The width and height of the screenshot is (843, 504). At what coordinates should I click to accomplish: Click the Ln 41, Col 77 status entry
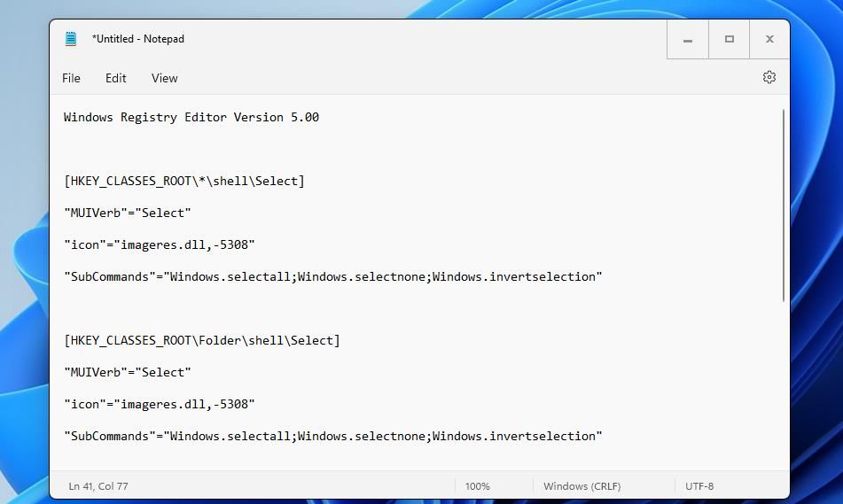[98, 486]
